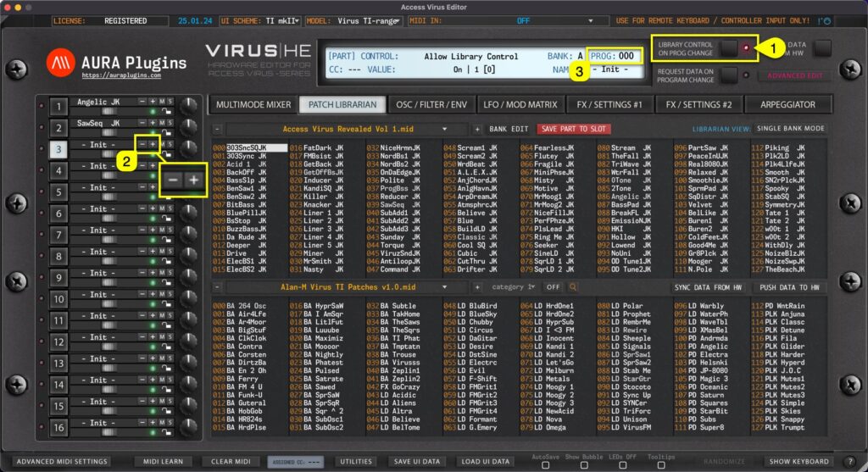The height and width of the screenshot is (472, 868).
Task: Switch to the Patch Librarian tab
Action: pos(342,104)
